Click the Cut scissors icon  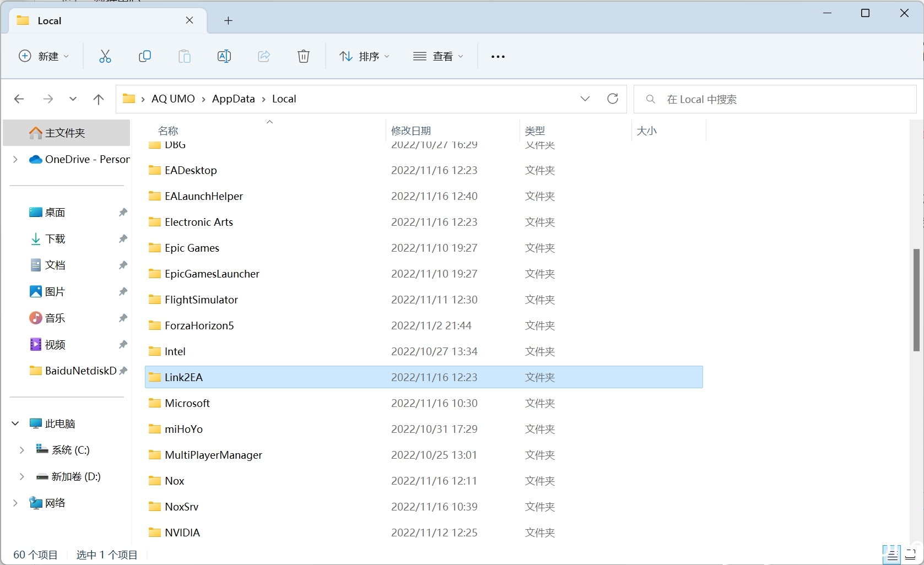pyautogui.click(x=105, y=56)
